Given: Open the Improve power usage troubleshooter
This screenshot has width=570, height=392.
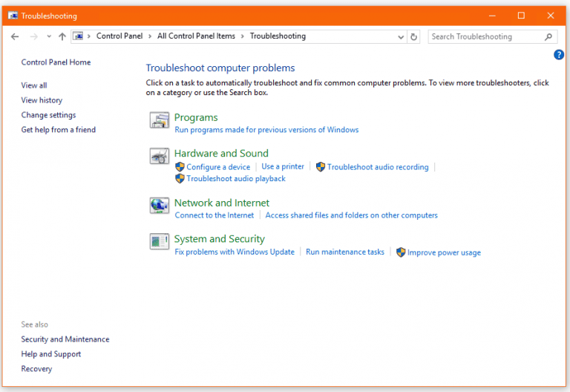Looking at the screenshot, I should click(443, 253).
